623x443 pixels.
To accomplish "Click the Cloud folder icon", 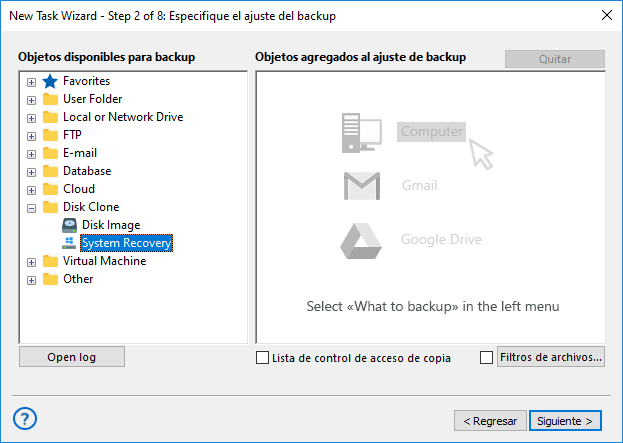I will coord(51,189).
